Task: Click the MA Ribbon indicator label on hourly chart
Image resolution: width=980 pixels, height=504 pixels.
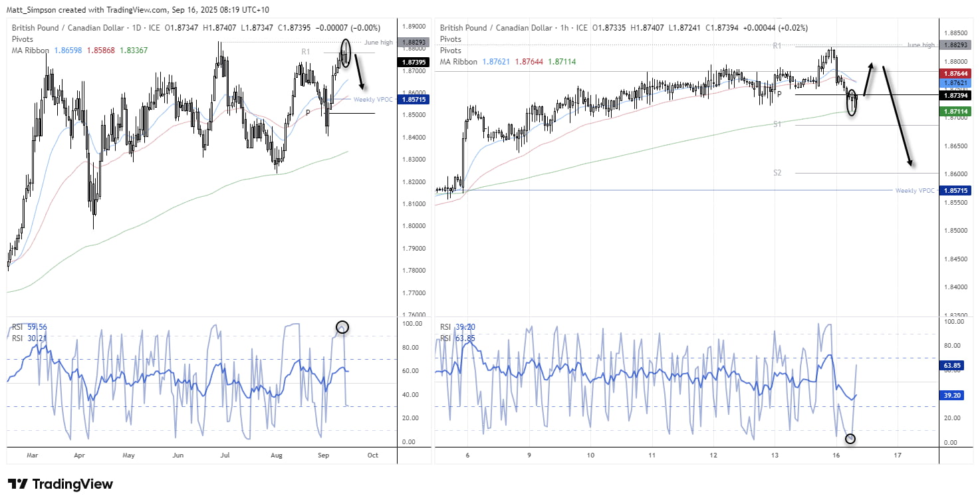Action: [457, 62]
